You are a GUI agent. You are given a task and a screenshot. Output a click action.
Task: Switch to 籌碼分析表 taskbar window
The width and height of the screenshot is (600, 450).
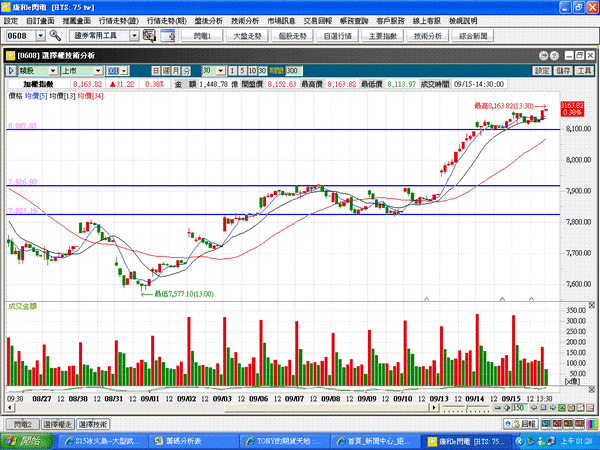(194, 441)
